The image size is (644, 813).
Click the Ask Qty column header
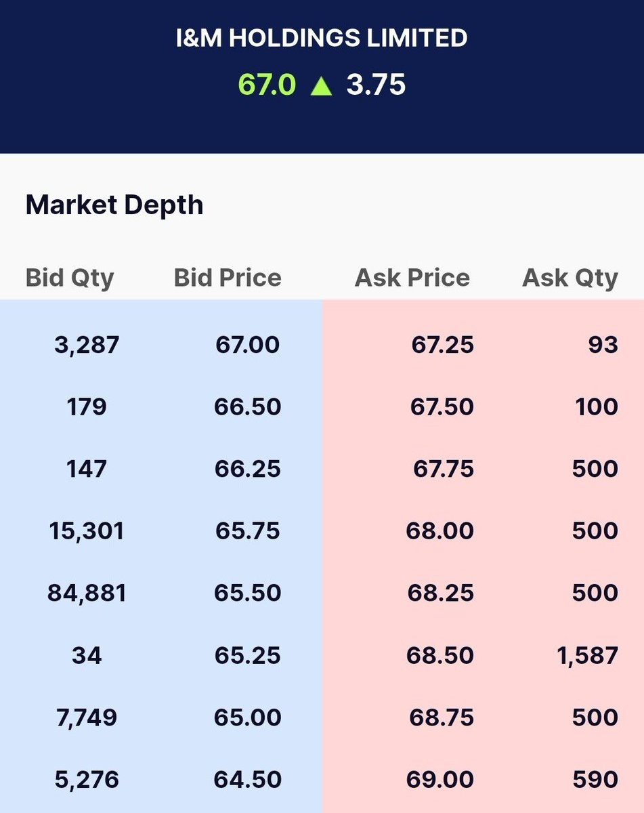570,278
